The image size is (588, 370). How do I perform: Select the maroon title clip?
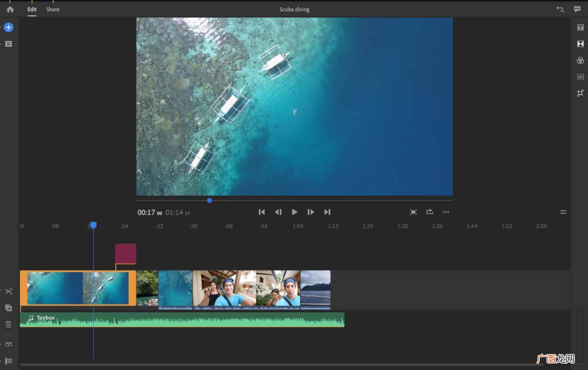point(125,254)
